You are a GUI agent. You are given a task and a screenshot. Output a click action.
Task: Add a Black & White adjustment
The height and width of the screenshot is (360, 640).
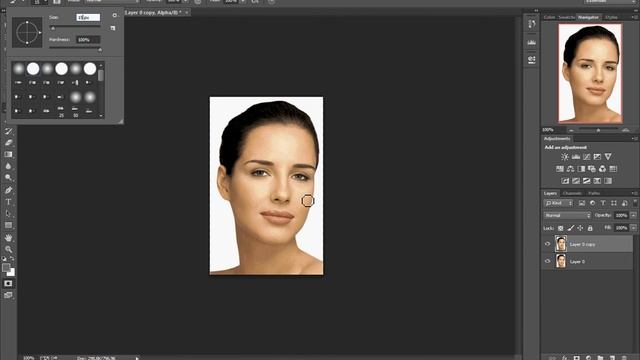tap(581, 169)
